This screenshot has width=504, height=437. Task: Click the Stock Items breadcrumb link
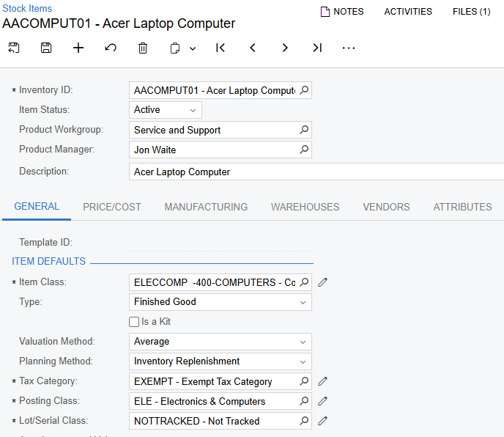(27, 8)
